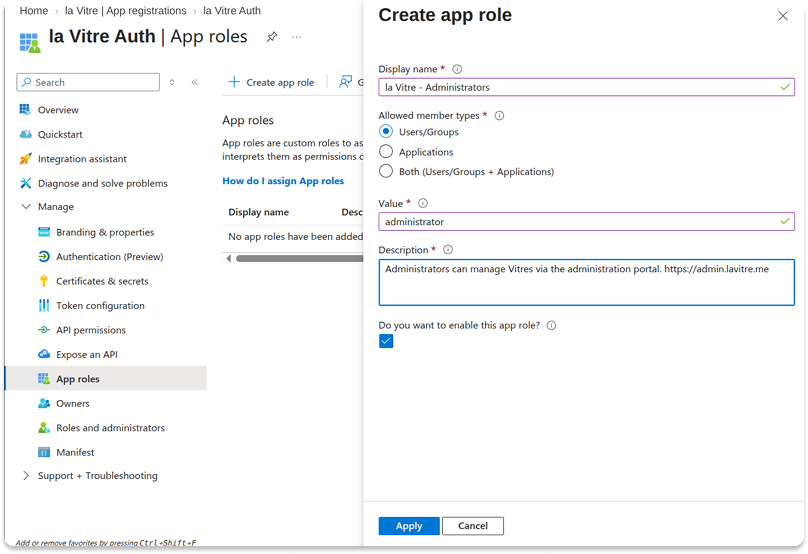Screen dimensions: 808x554
Task: Open Certificates & secrets page
Action: [x=102, y=281]
